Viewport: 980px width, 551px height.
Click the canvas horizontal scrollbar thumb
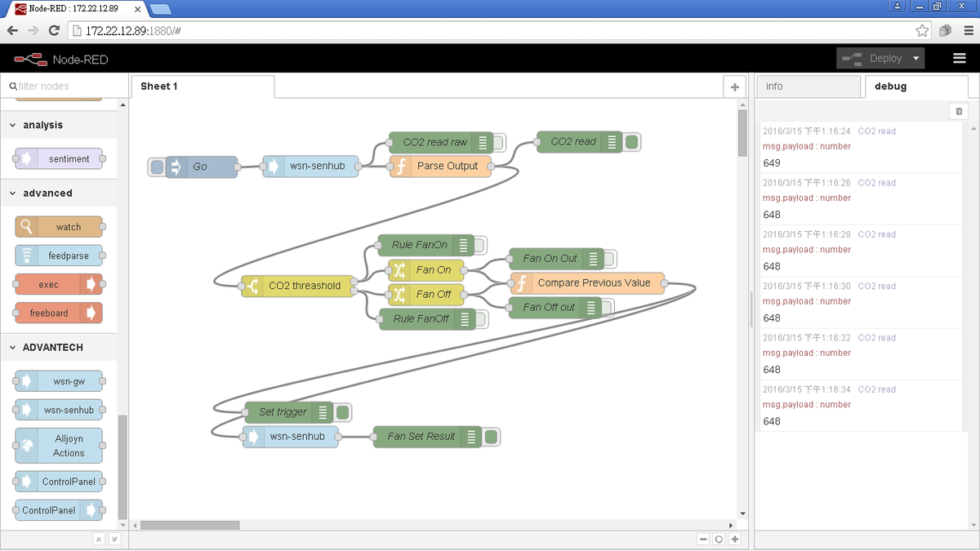pos(189,525)
